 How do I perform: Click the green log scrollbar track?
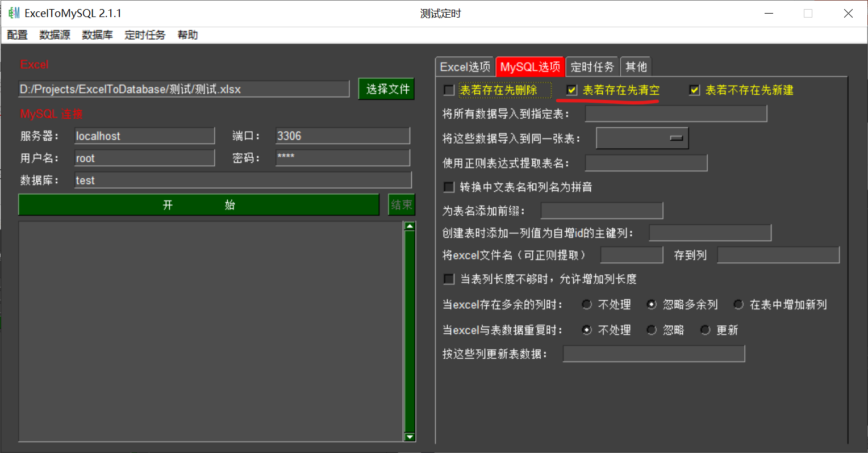click(x=410, y=332)
